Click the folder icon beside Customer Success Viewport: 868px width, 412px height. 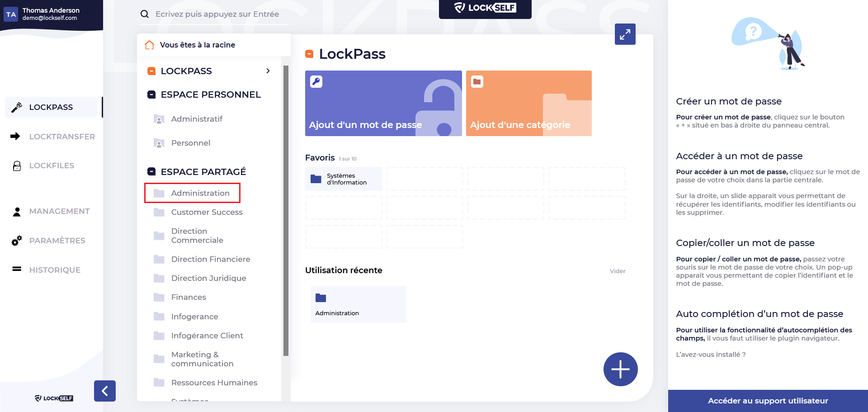[159, 212]
